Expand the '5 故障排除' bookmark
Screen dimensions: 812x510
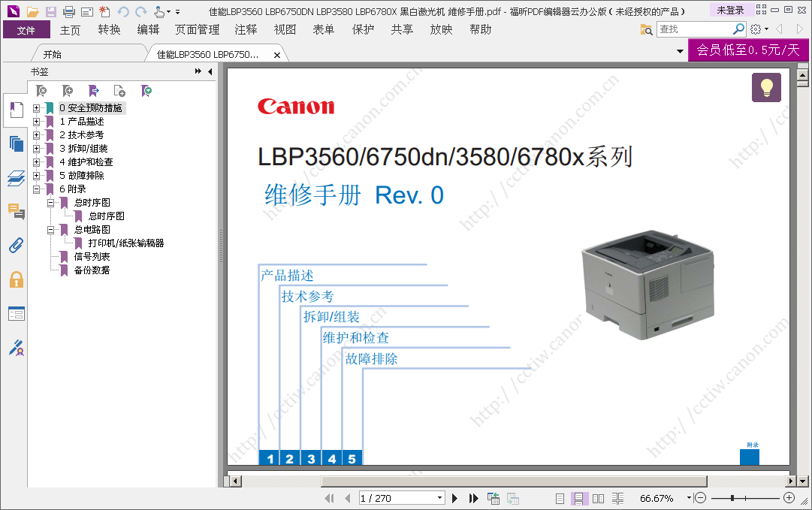(36, 176)
